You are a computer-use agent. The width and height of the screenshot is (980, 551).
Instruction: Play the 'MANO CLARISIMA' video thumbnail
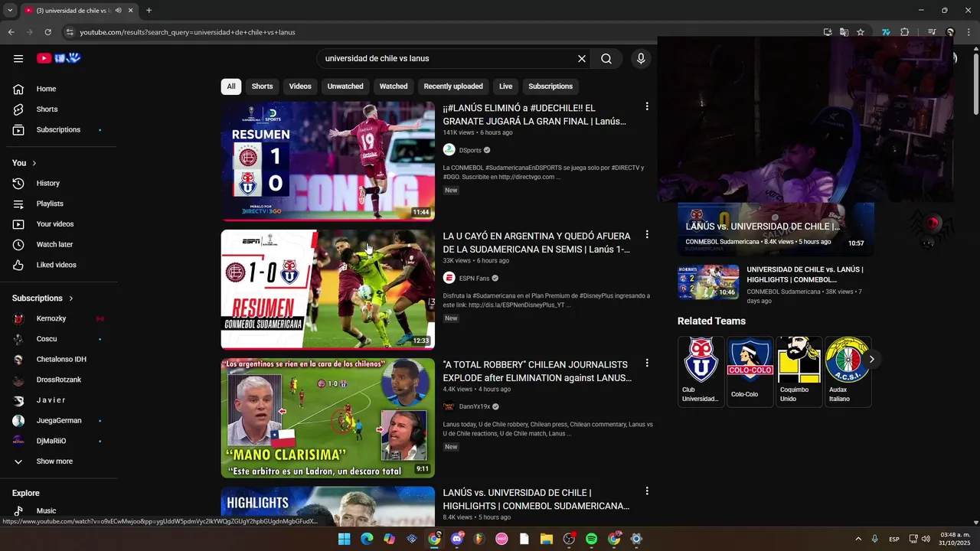tap(328, 419)
